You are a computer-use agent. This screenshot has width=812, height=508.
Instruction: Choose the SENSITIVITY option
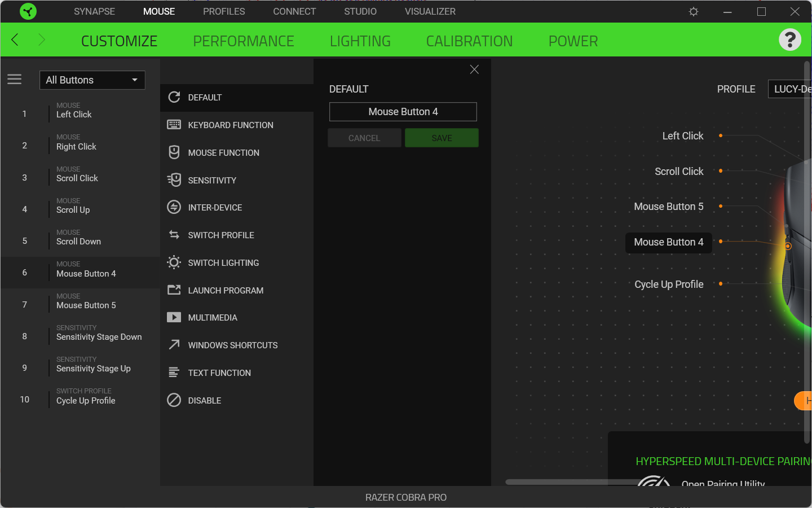point(237,180)
